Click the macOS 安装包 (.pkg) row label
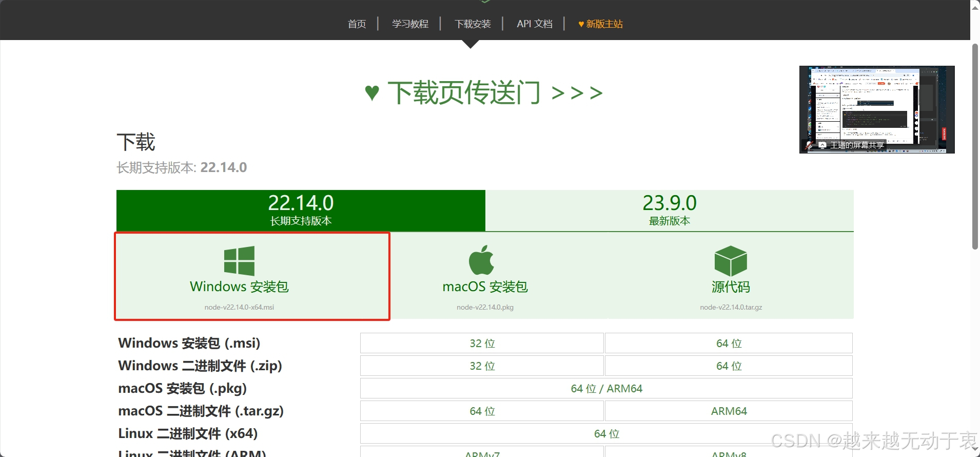980x457 pixels. [x=183, y=388]
